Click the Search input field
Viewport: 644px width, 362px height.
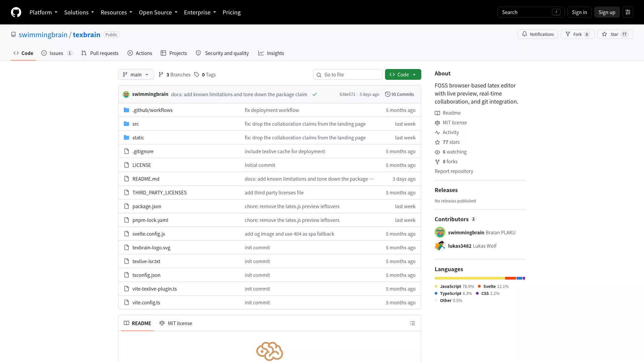531,12
